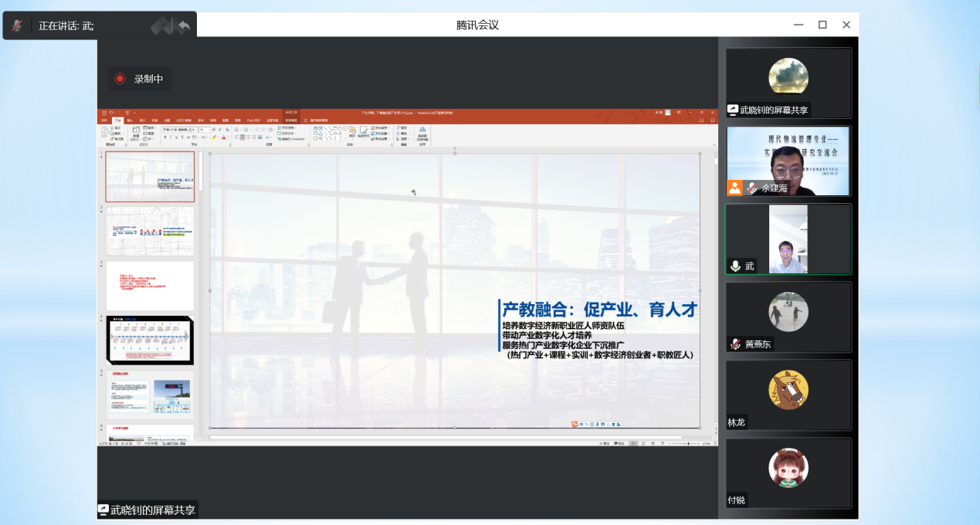Switch to Normal view in status bar
Viewport: 980px width, 525px height.
[x=633, y=443]
